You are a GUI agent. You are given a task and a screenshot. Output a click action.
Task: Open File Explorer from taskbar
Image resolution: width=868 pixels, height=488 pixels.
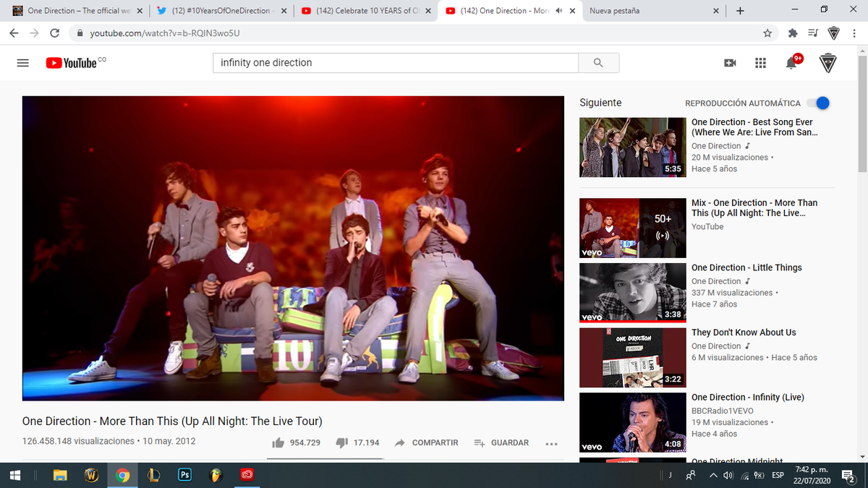pos(61,475)
